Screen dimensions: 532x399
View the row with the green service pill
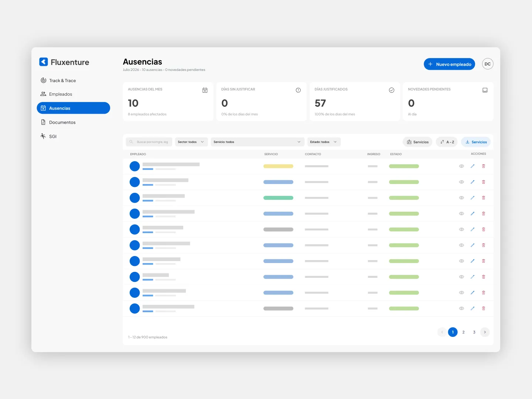click(461, 198)
